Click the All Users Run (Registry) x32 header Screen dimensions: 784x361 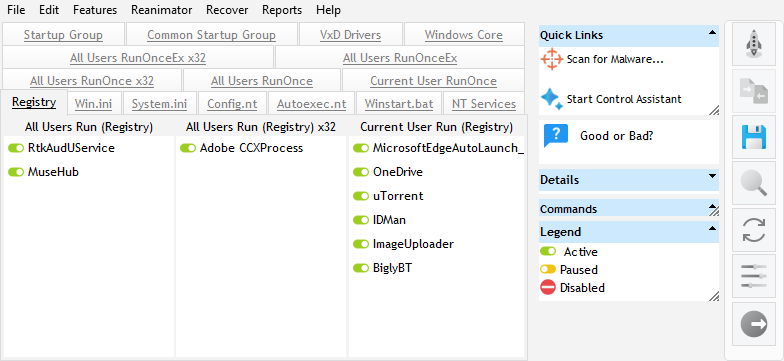pos(261,127)
